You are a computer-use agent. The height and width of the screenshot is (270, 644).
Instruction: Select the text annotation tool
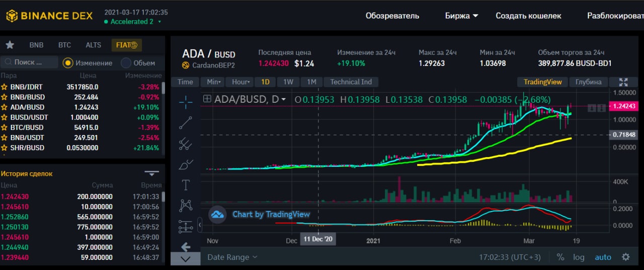[x=186, y=185]
